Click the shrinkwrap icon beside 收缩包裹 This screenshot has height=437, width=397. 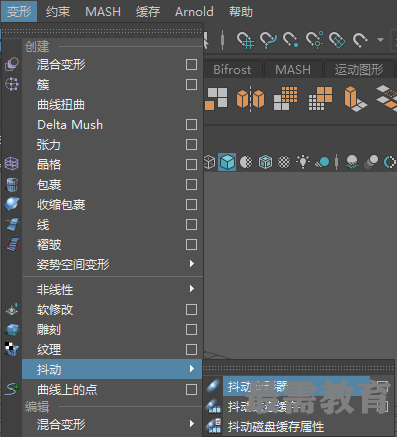[12, 204]
